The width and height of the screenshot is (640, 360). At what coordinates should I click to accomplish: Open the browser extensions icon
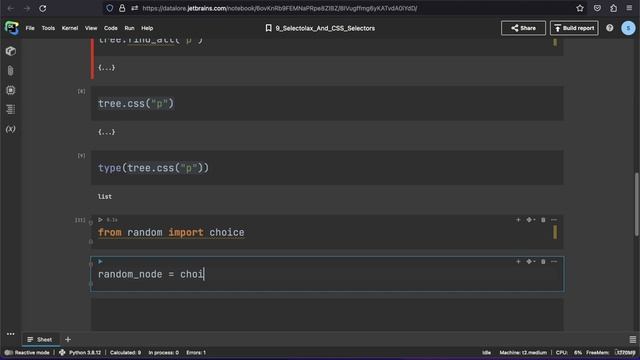point(613,8)
